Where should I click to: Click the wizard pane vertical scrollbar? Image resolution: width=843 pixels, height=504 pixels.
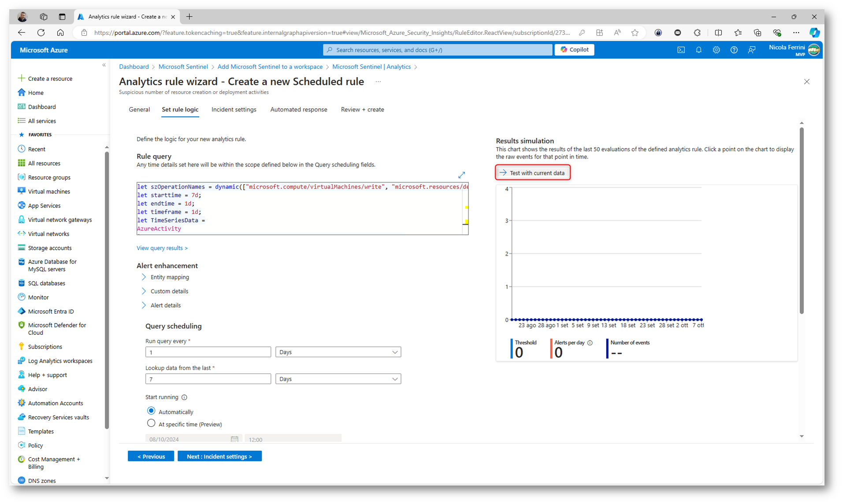pyautogui.click(x=801, y=220)
